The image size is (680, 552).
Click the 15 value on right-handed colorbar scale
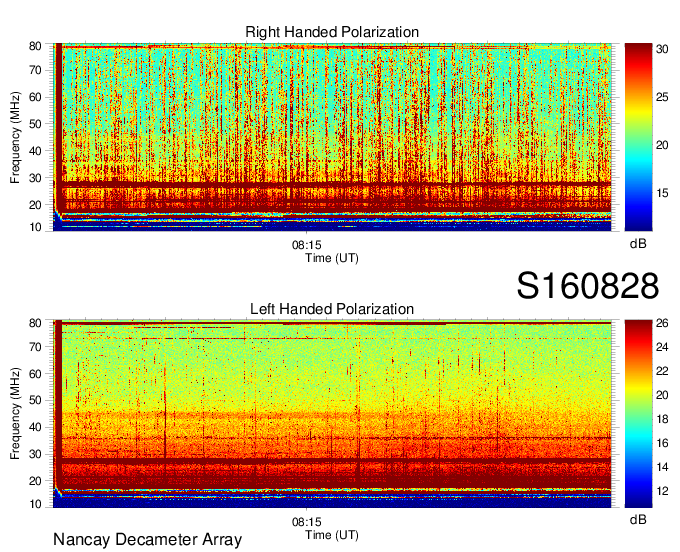click(x=662, y=193)
